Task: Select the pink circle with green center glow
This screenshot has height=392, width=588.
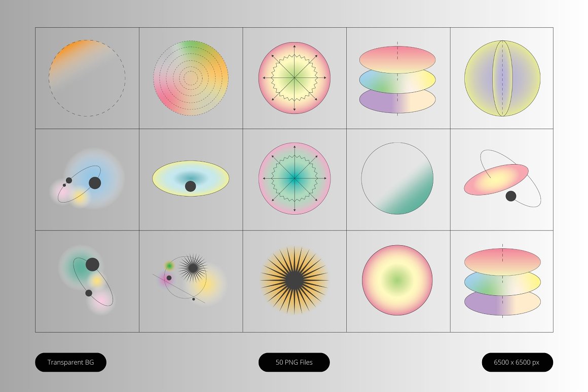Action: (397, 280)
